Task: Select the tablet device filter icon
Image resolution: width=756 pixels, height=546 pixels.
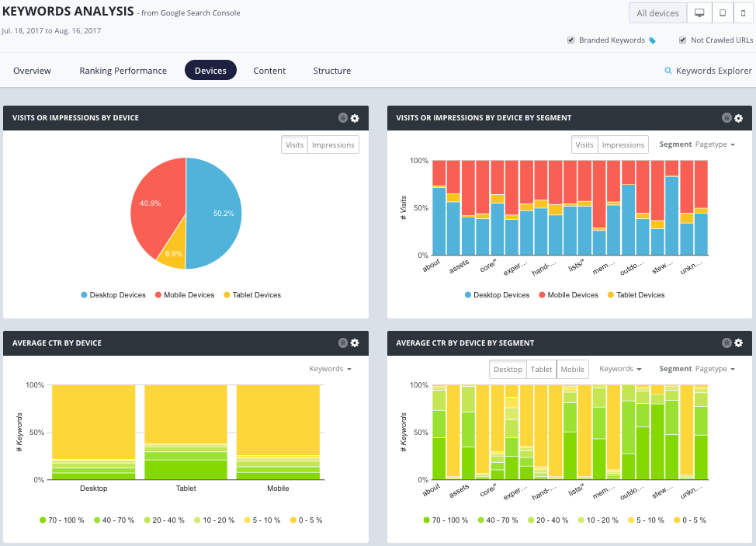Action: click(722, 13)
